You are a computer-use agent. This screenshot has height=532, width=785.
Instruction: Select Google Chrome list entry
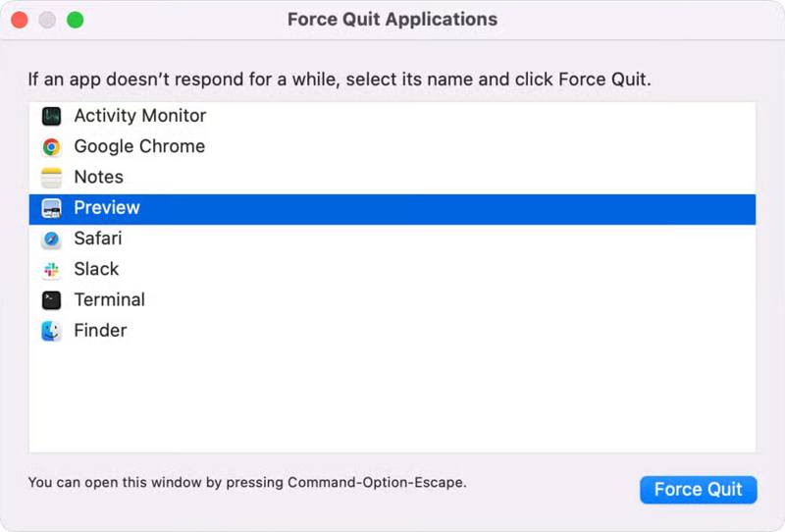tap(139, 147)
